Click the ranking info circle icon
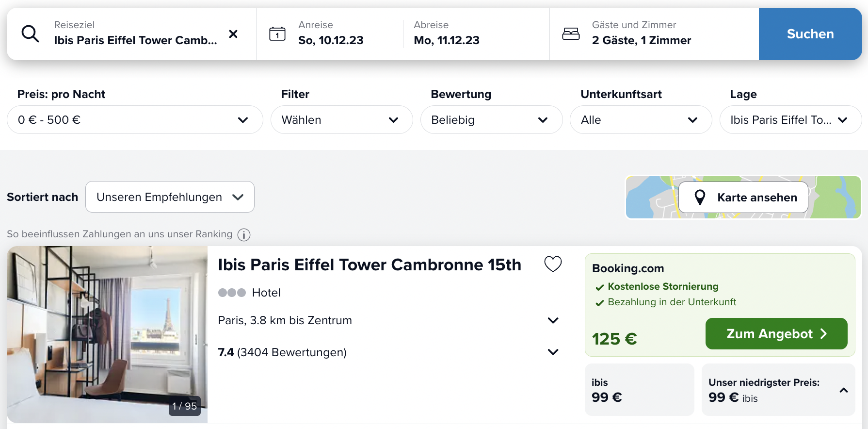 244,234
